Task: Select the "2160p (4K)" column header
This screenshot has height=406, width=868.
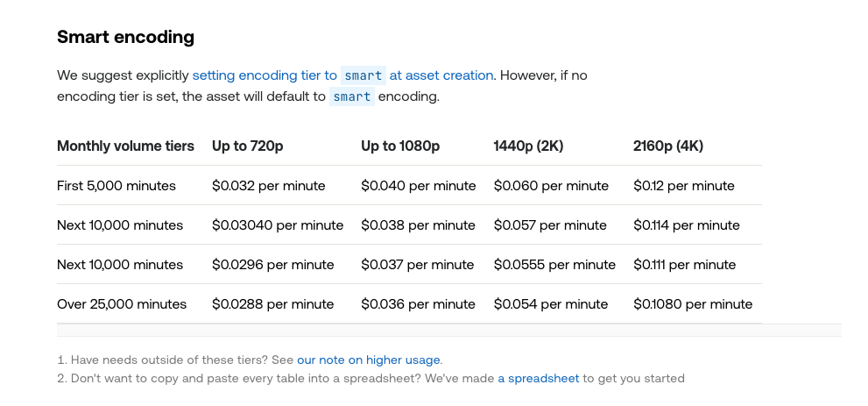Action: (668, 146)
